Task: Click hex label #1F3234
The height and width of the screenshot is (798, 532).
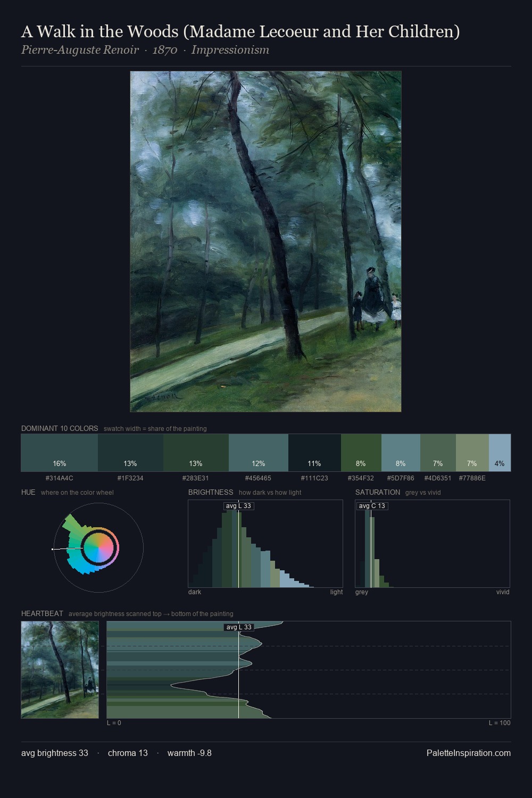Action: click(130, 478)
